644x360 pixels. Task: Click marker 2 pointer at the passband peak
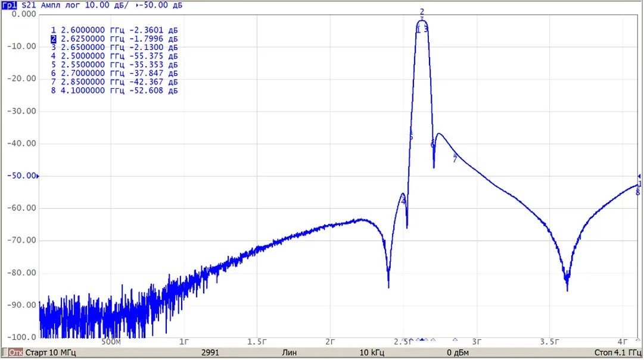422,18
